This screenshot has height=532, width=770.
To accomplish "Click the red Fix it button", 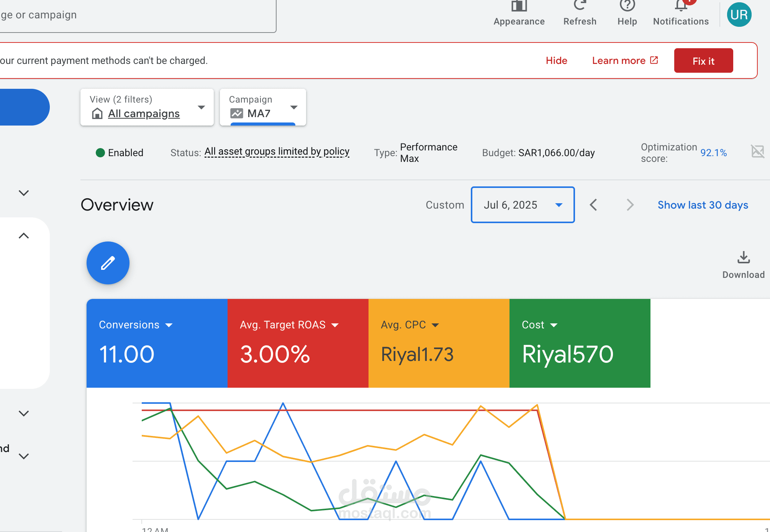I will pyautogui.click(x=703, y=60).
